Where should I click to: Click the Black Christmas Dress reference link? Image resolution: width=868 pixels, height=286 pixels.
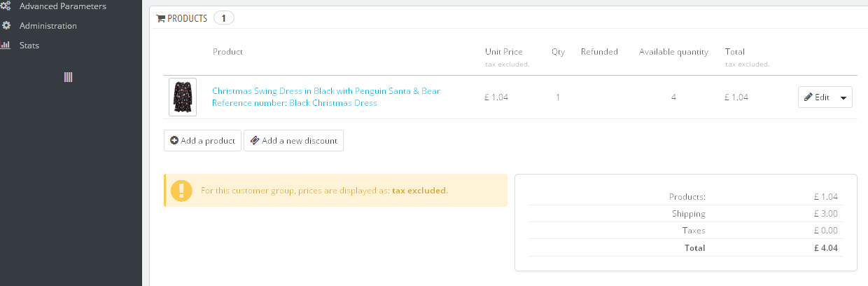tap(295, 103)
